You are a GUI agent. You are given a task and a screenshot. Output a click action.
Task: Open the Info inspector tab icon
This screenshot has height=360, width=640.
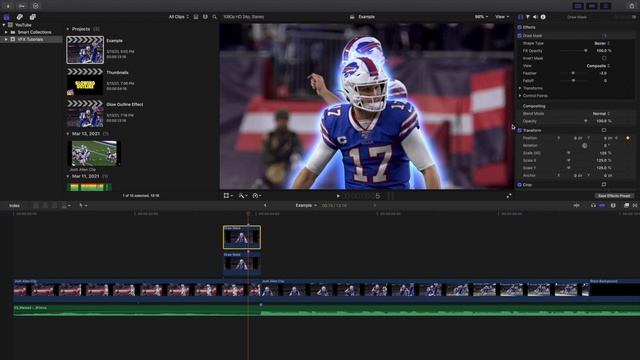click(x=543, y=17)
